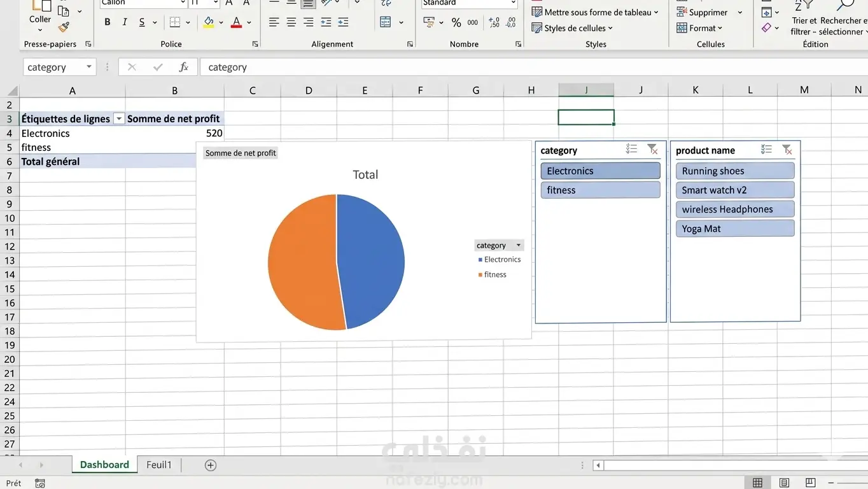Open the Nombre dialog launcher

click(x=519, y=44)
